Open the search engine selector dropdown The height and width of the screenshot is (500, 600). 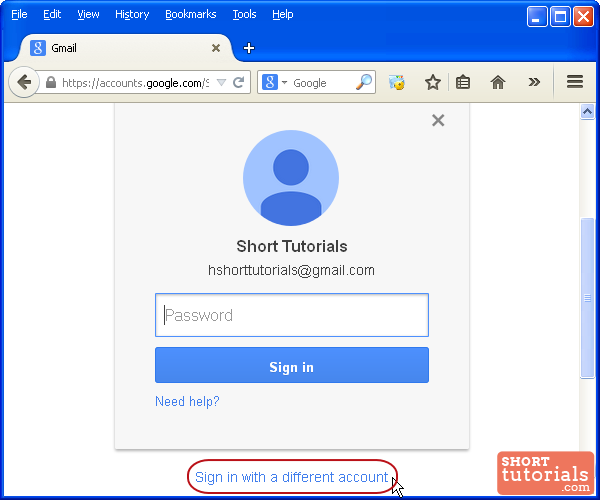click(x=273, y=83)
